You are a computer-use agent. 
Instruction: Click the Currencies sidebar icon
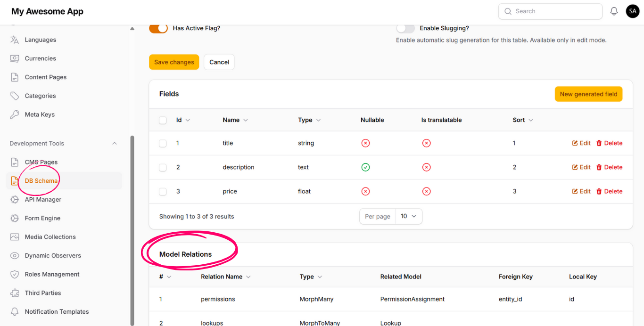click(15, 58)
